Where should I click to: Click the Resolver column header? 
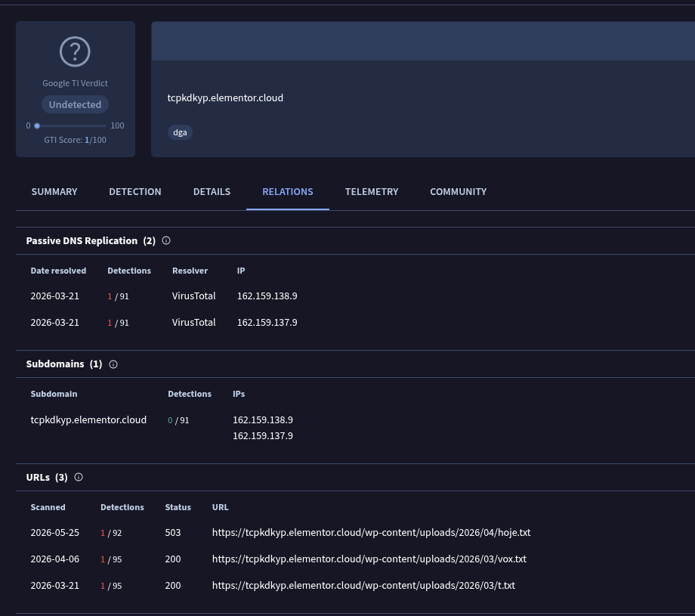click(190, 271)
